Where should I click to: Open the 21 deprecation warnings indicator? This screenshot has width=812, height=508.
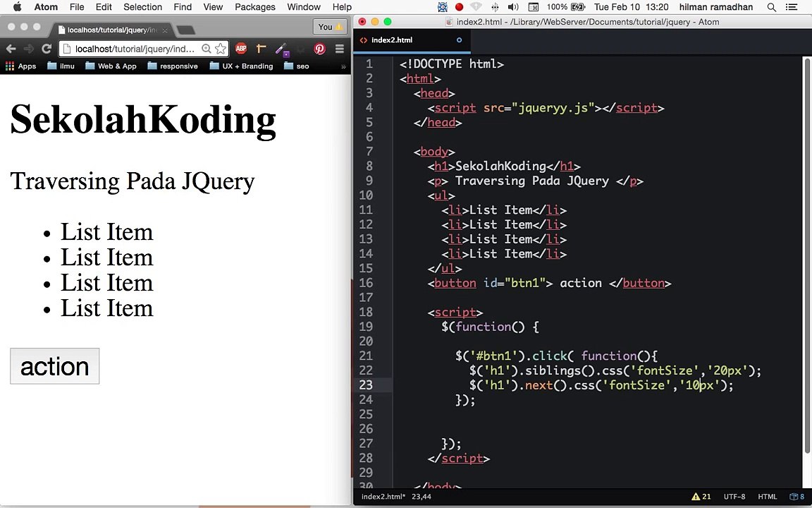coord(701,497)
